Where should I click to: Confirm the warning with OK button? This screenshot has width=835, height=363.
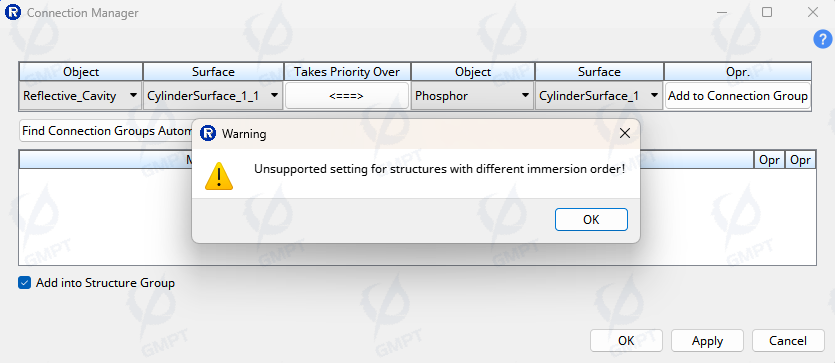click(x=591, y=219)
